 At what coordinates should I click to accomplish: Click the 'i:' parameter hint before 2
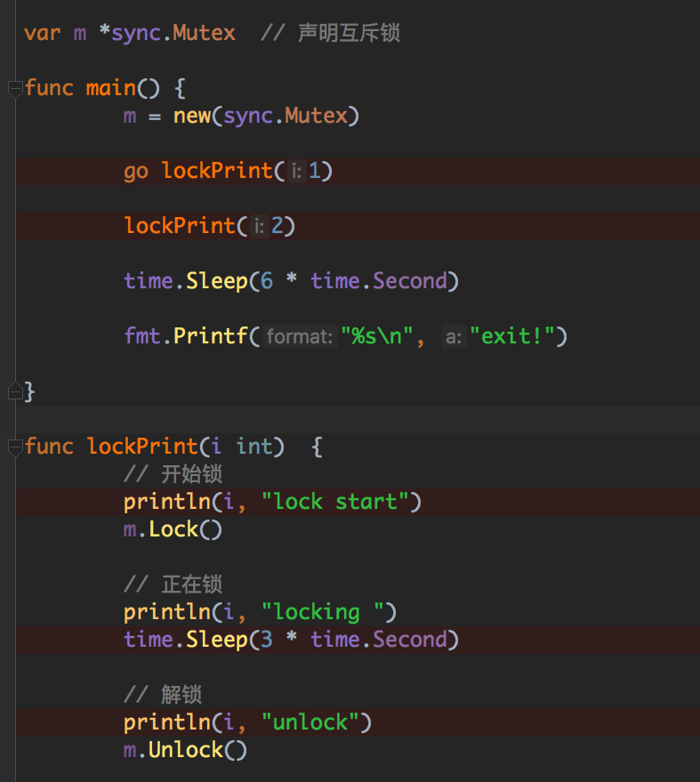coord(259,227)
